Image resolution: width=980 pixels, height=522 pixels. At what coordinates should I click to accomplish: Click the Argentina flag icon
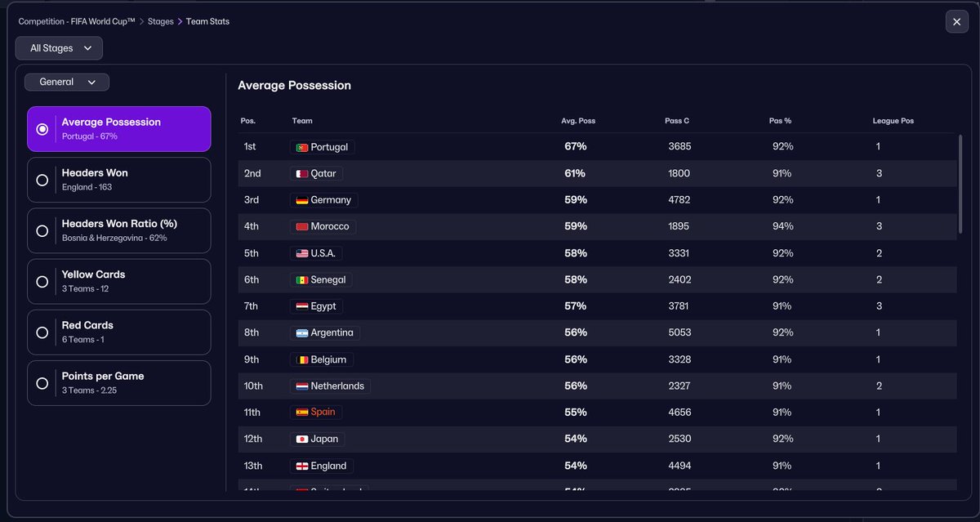pyautogui.click(x=301, y=333)
